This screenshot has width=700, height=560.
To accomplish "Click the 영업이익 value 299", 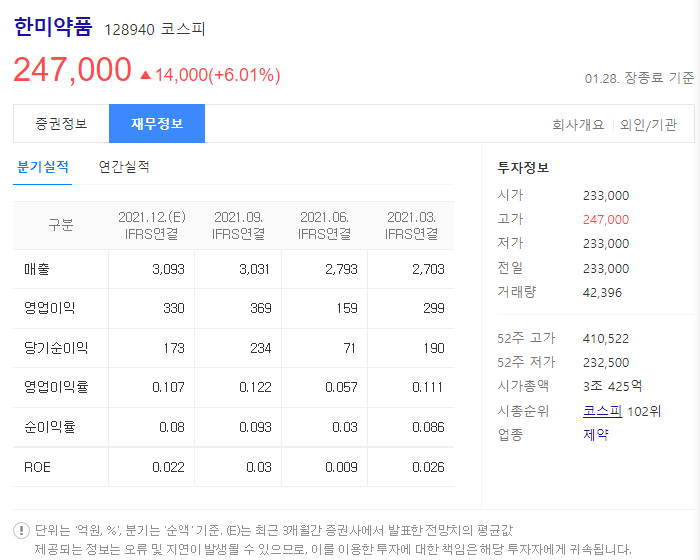I will coord(434,308).
